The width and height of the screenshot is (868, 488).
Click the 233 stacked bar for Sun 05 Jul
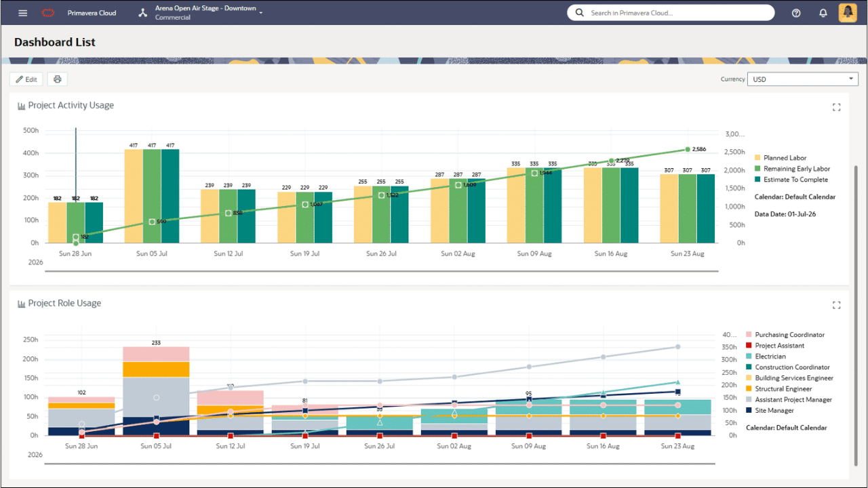[156, 391]
